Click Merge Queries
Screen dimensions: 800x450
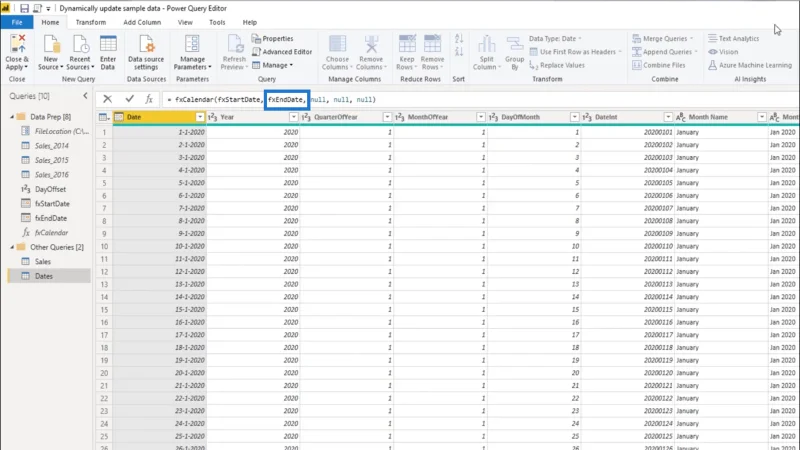(x=663, y=39)
